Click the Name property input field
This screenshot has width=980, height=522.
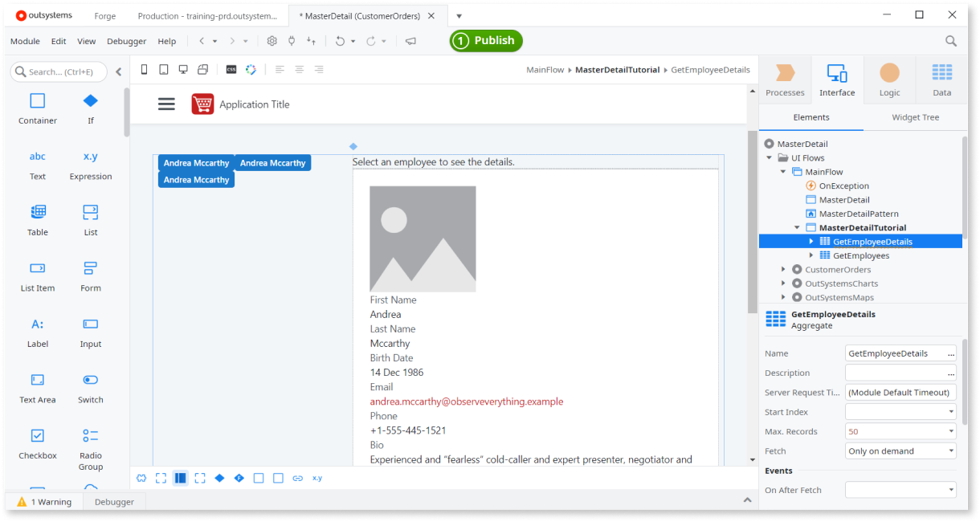click(x=894, y=353)
